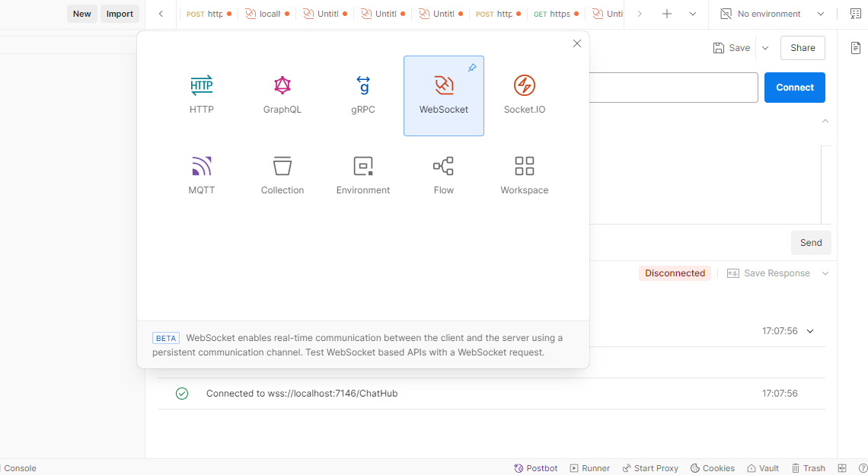Viewport: 868px width, 475px height.
Task: Create a new MQTT request
Action: click(x=201, y=174)
